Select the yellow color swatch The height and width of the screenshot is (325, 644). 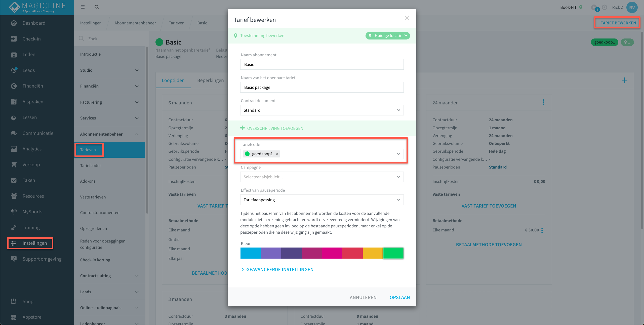[x=373, y=253]
